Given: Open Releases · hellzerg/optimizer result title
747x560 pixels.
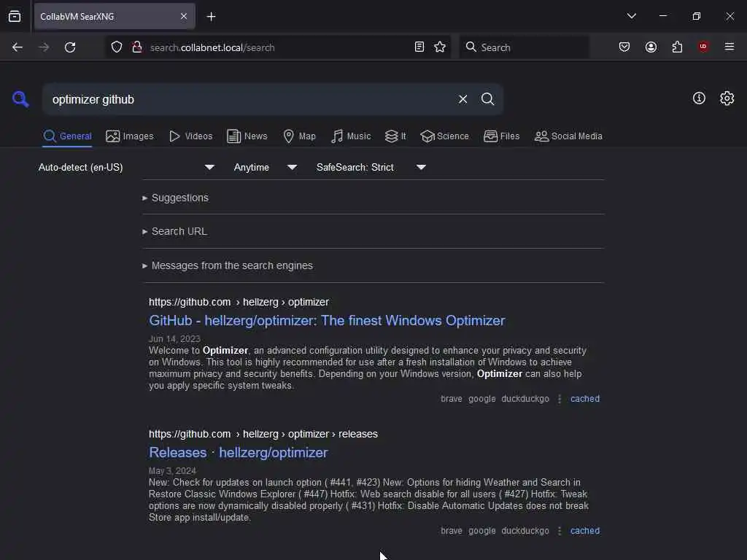Looking at the screenshot, I should pyautogui.click(x=239, y=452).
